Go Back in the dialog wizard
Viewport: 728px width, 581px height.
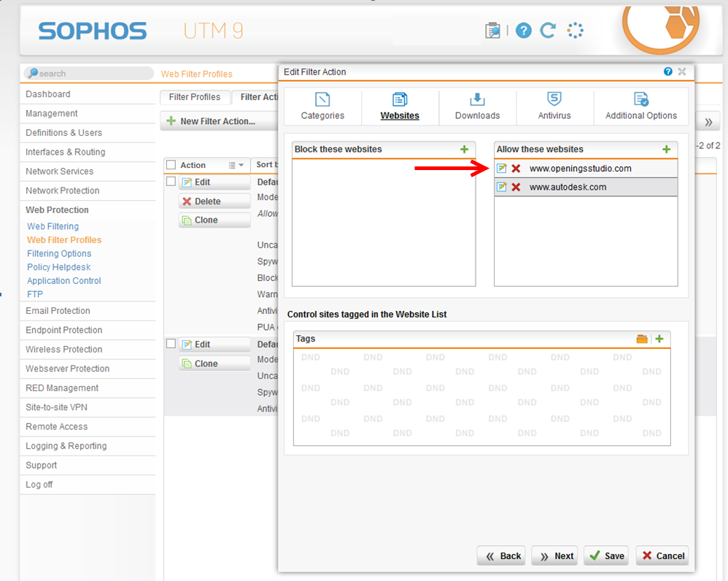click(x=501, y=556)
